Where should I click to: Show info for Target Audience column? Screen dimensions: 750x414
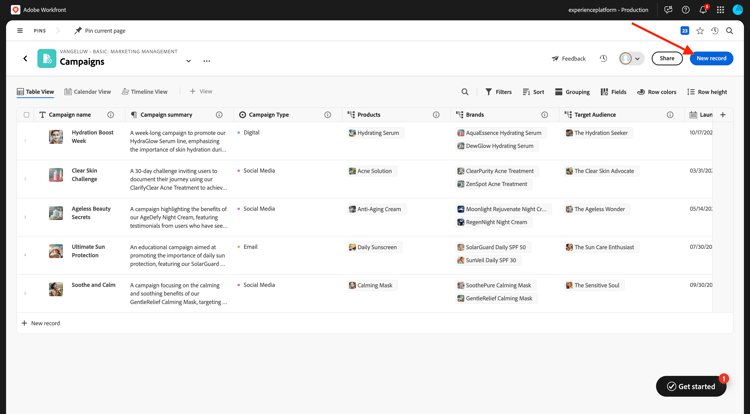pyautogui.click(x=670, y=115)
